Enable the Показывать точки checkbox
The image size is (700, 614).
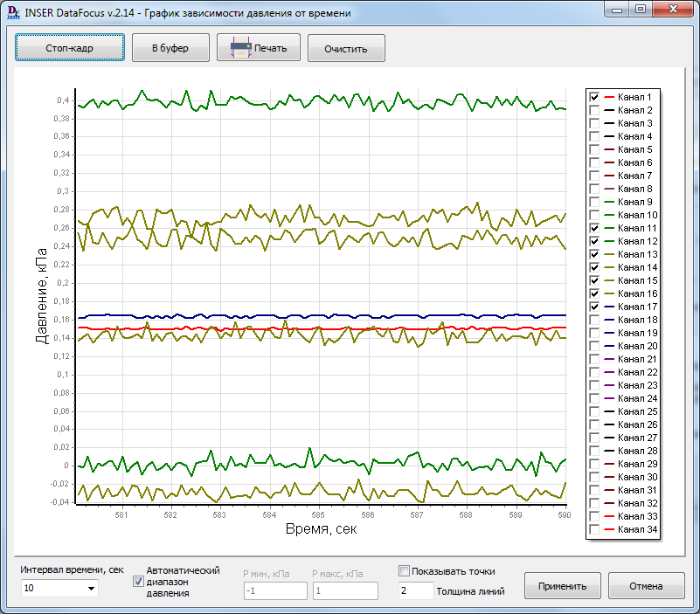click(x=404, y=570)
